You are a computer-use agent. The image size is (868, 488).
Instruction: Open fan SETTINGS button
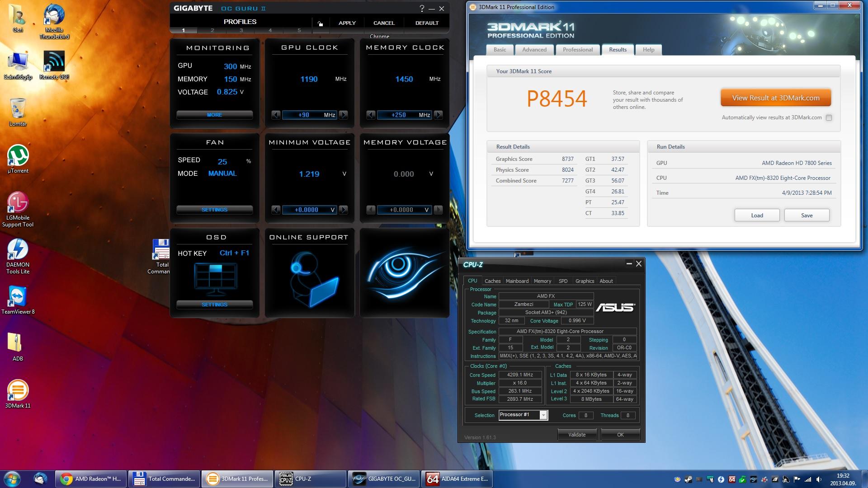(214, 210)
